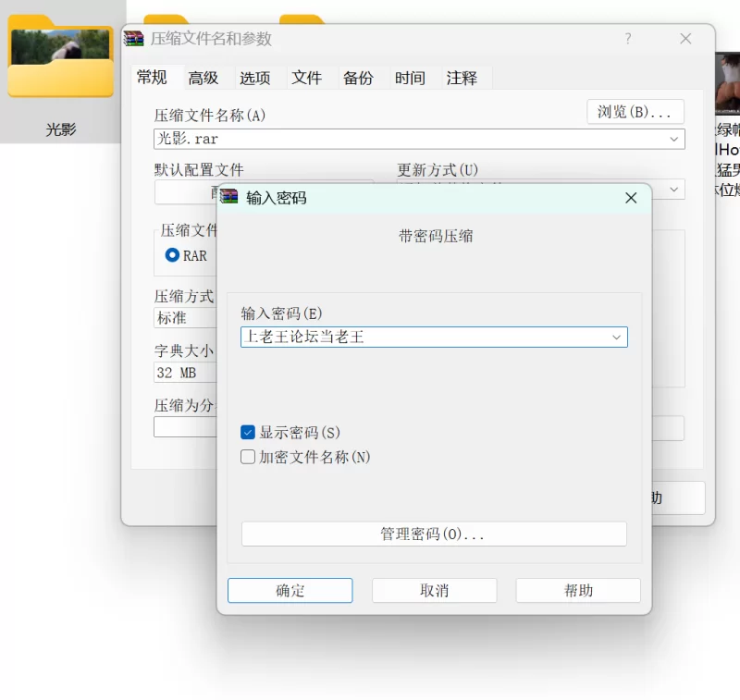This screenshot has width=740, height=700.
Task: Click WinRAR icon in 压缩文件名和参数 title bar
Action: [x=134, y=39]
